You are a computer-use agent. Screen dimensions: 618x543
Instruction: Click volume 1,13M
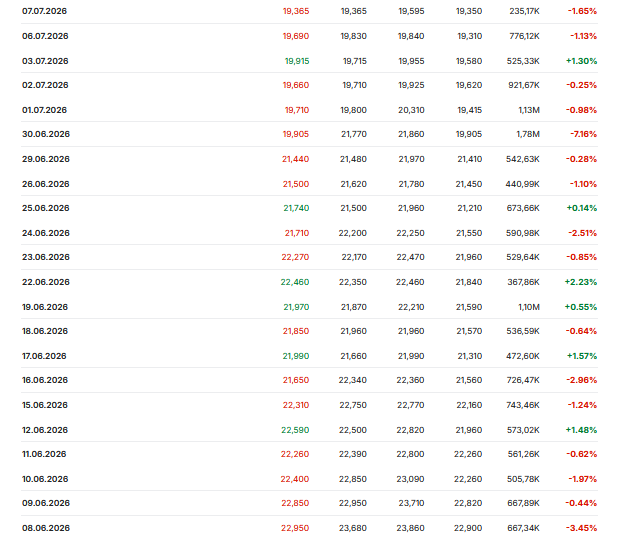click(x=529, y=110)
